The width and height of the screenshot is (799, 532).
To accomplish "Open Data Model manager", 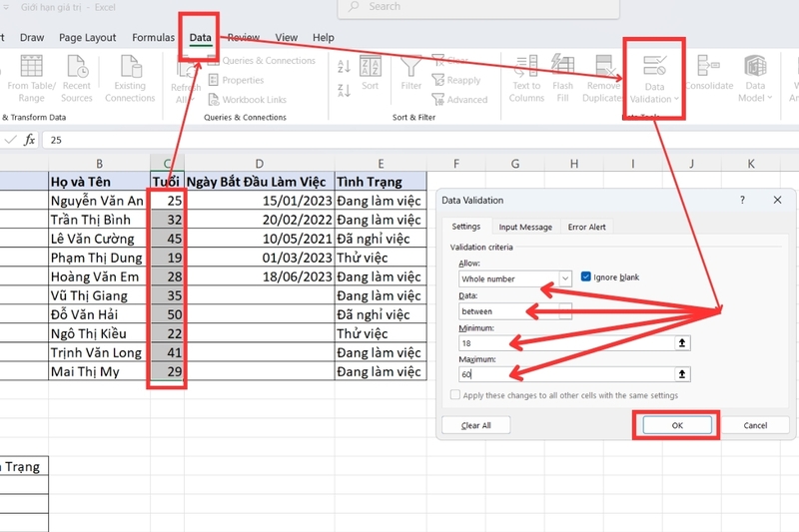I will coord(755,79).
